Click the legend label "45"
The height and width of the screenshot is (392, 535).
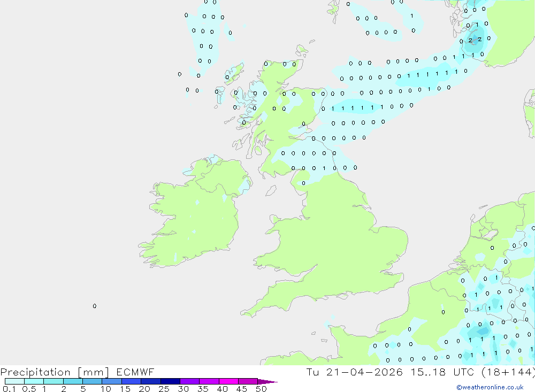pyautogui.click(x=242, y=389)
